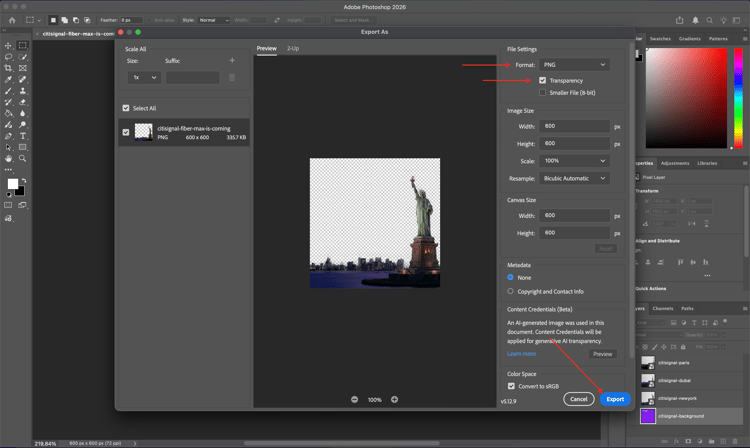Zoom out the preview with minus icon
Viewport: 750px width, 448px height.
tap(354, 399)
